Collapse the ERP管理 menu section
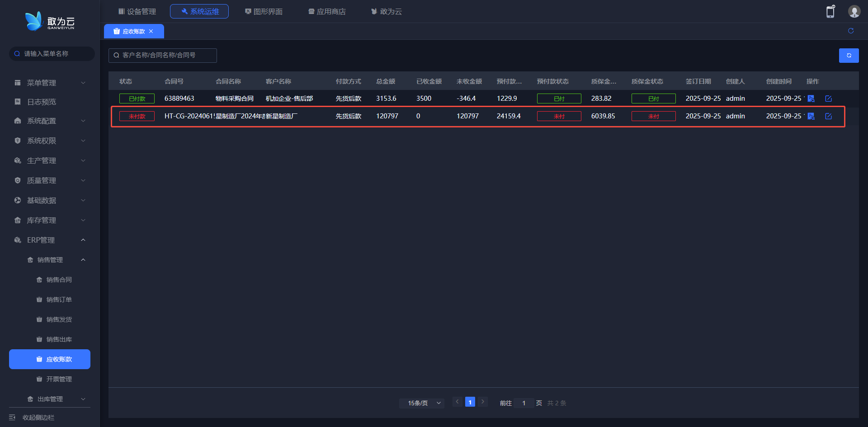This screenshot has height=427, width=868. [50, 240]
